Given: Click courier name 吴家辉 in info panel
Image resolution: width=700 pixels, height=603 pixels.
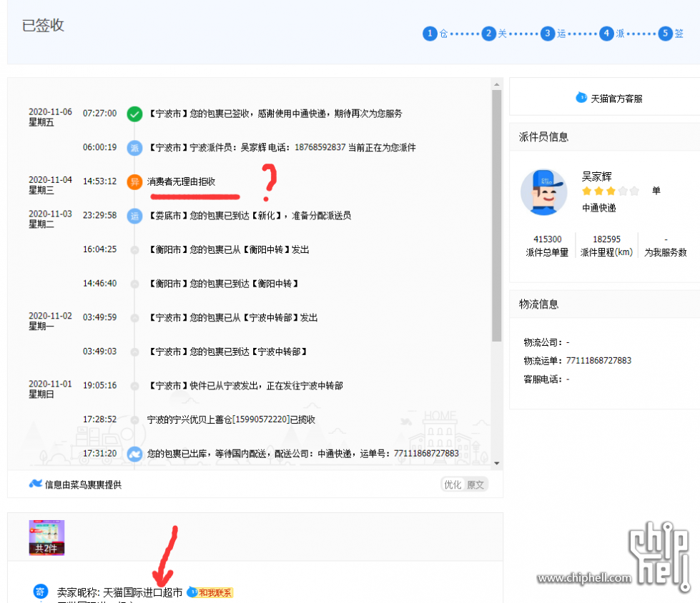Looking at the screenshot, I should click(x=596, y=176).
